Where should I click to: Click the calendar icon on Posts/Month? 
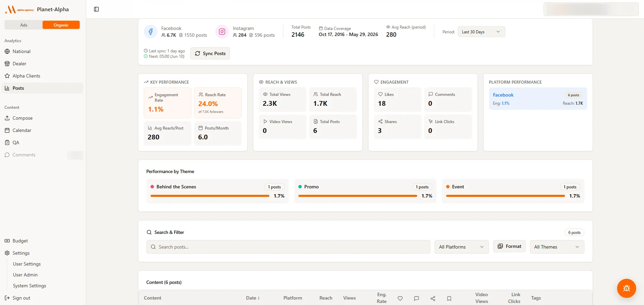tap(201, 128)
